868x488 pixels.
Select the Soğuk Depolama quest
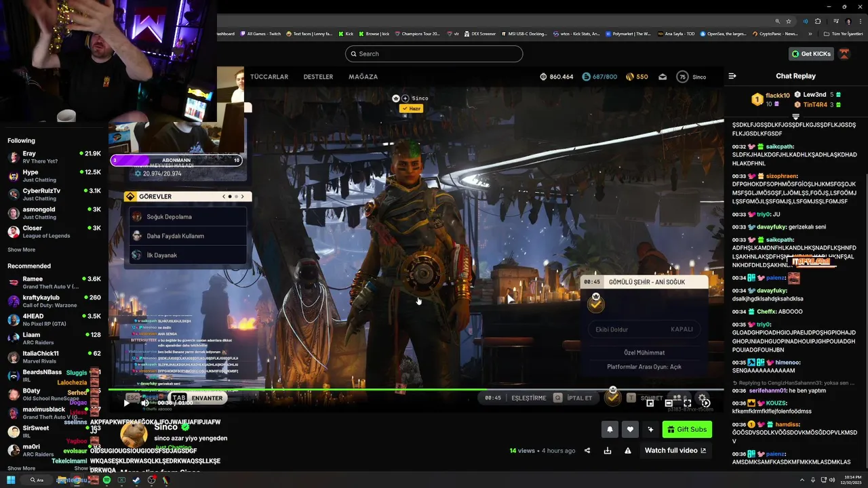[187, 217]
